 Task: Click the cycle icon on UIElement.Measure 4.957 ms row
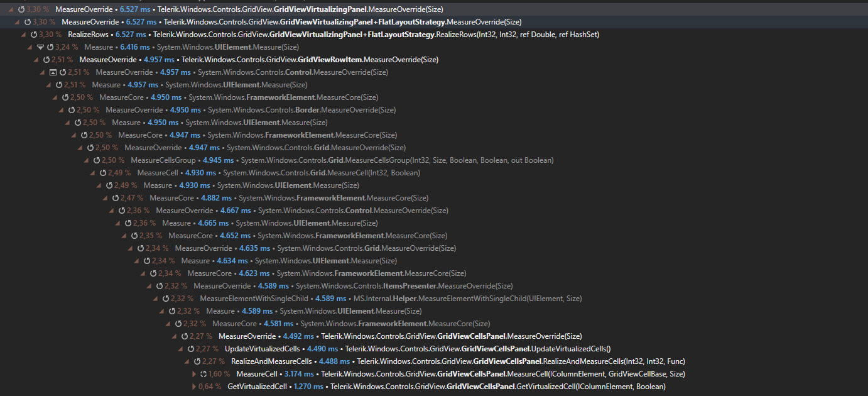(59, 85)
